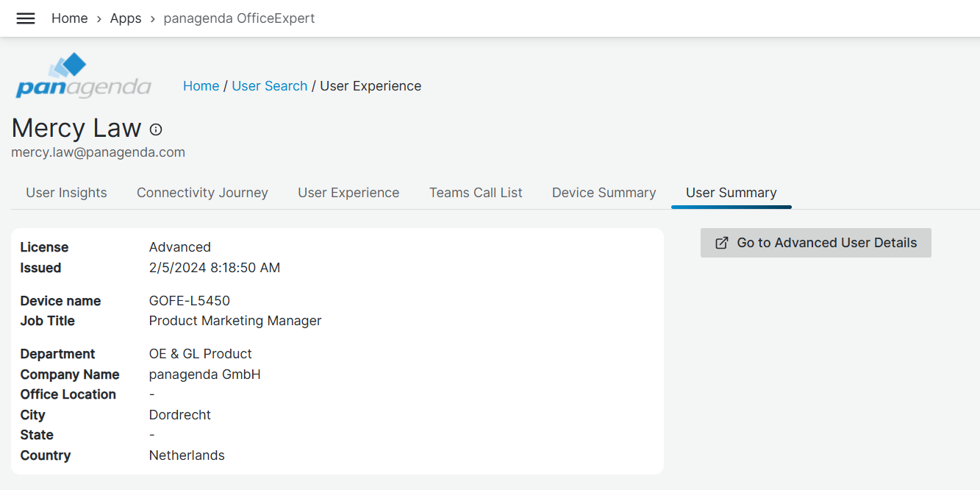Image resolution: width=980 pixels, height=490 pixels.
Task: Click the License field label
Action: click(44, 247)
